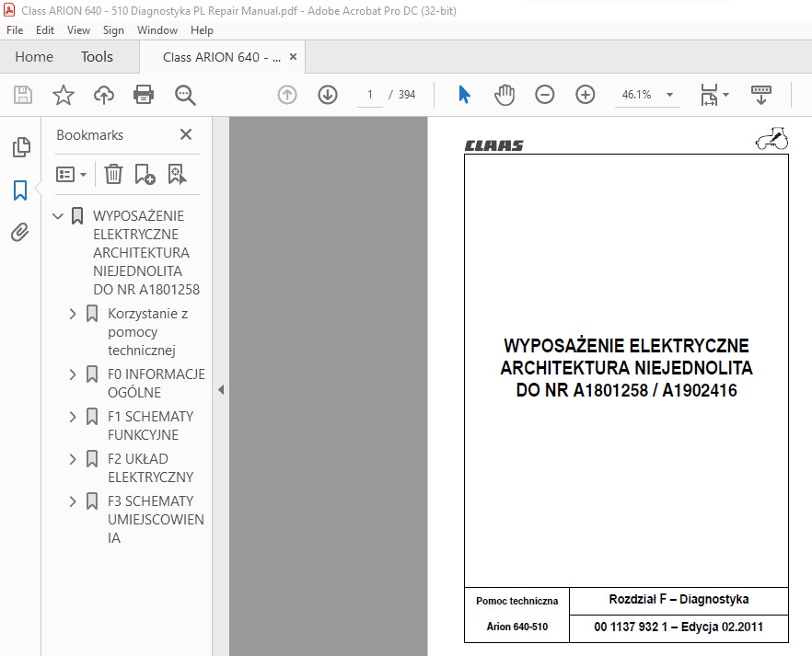Expand F3 SCHEMATY UMIEJSCOWIENIA bookmark
Viewport: 812px width, 656px height.
pyautogui.click(x=73, y=501)
